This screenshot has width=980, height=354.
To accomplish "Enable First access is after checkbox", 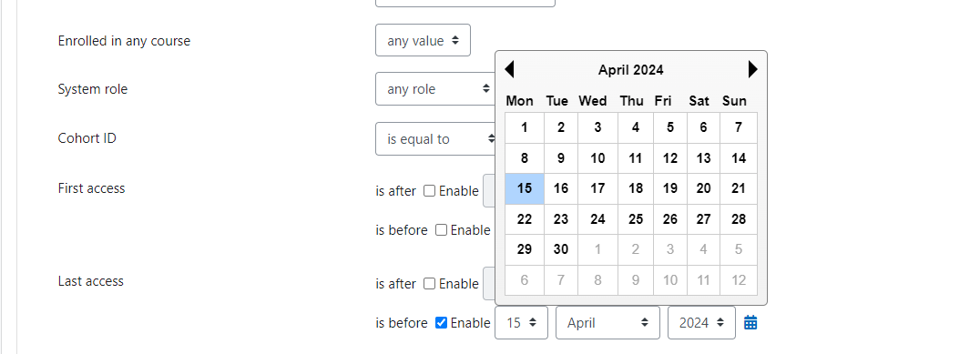I will (429, 191).
